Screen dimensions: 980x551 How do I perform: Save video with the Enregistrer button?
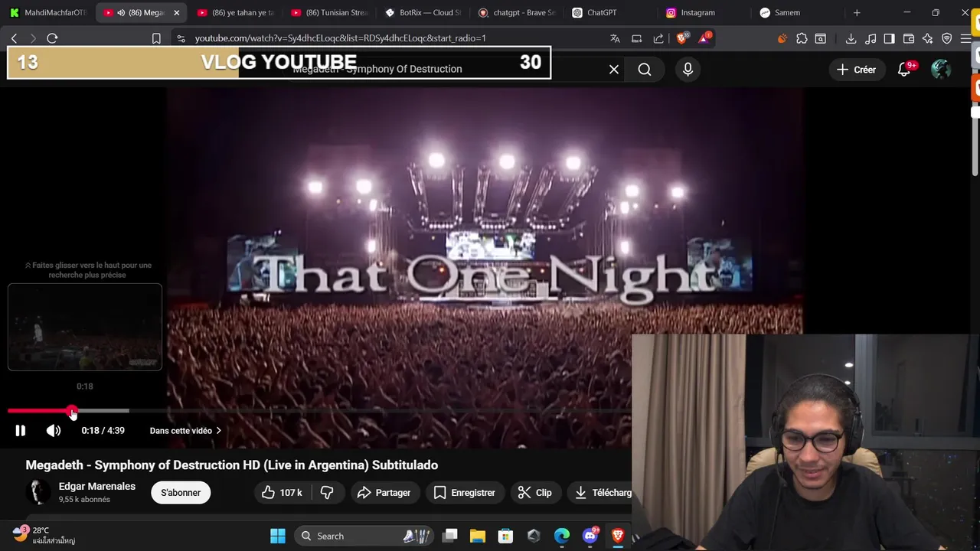pyautogui.click(x=465, y=493)
